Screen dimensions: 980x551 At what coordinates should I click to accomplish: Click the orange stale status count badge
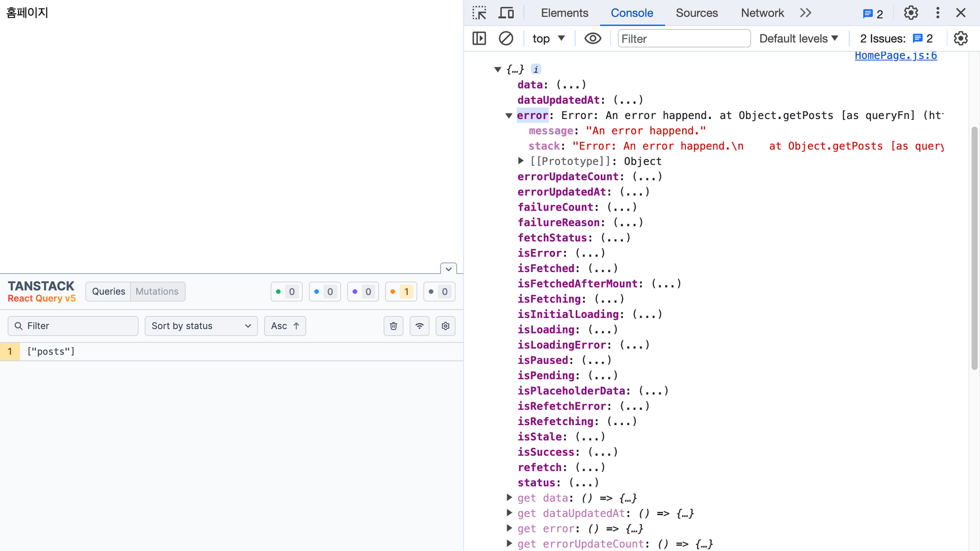pos(401,292)
